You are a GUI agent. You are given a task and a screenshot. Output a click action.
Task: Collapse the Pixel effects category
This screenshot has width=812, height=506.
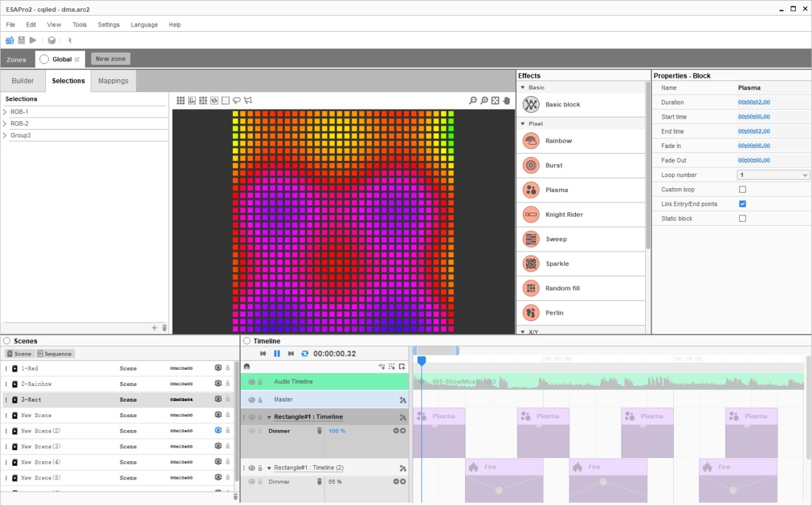[x=523, y=123]
